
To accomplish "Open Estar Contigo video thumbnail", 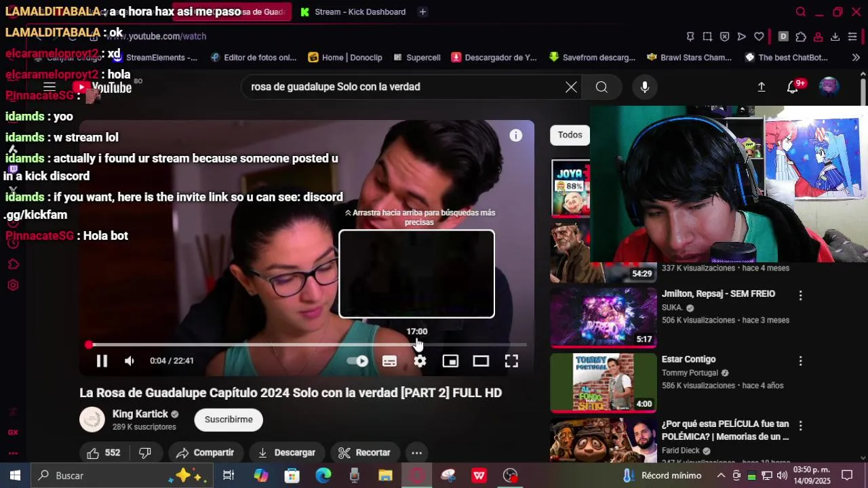I will (x=604, y=383).
